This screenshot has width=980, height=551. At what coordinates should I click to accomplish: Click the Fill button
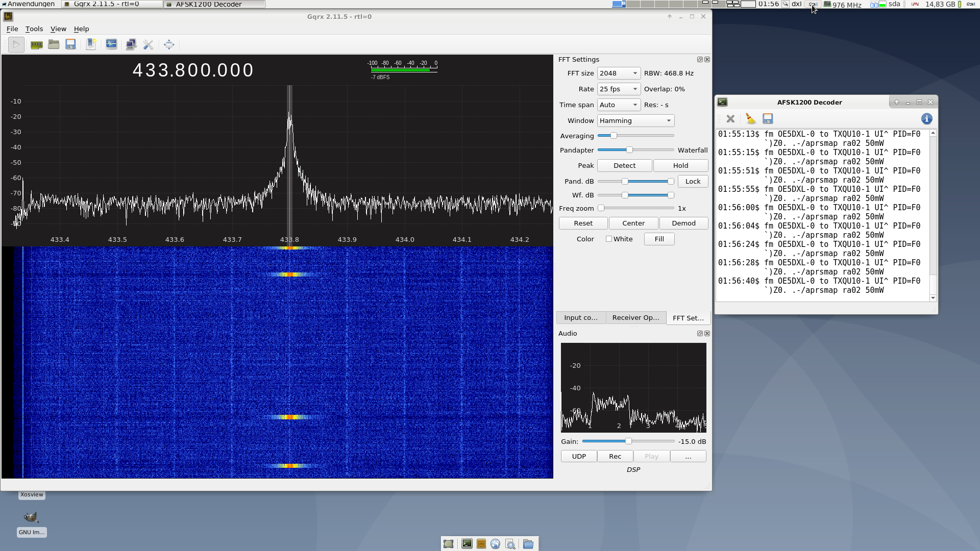[659, 239]
